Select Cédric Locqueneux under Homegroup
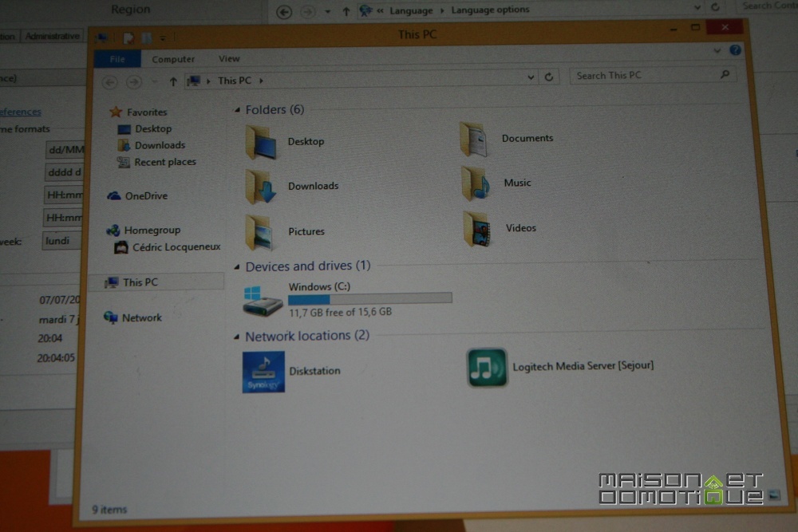Screen dimensions: 798x532 point(168,248)
